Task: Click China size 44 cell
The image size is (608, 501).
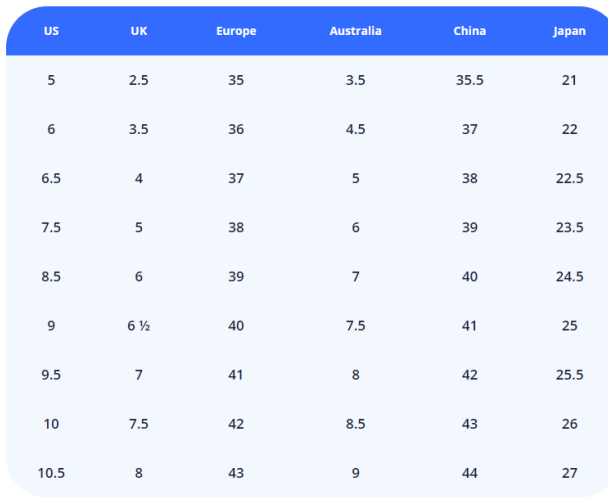Action: tap(469, 473)
